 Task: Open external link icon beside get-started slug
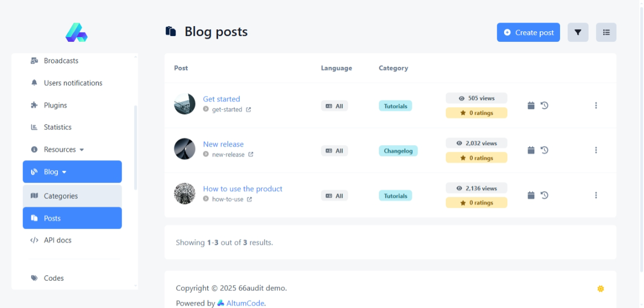[x=248, y=110]
